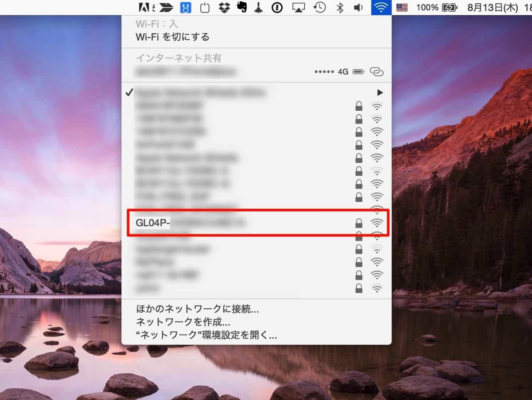Open the 1Password menu bar icon
The height and width of the screenshot is (400, 532).
(x=277, y=7)
